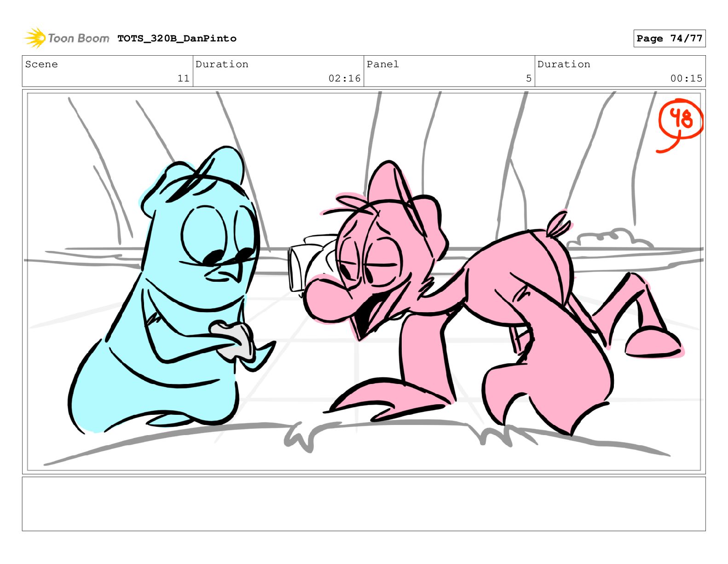This screenshot has width=728, height=564.
Task: Click the Page 74/77 box
Action: click(669, 39)
